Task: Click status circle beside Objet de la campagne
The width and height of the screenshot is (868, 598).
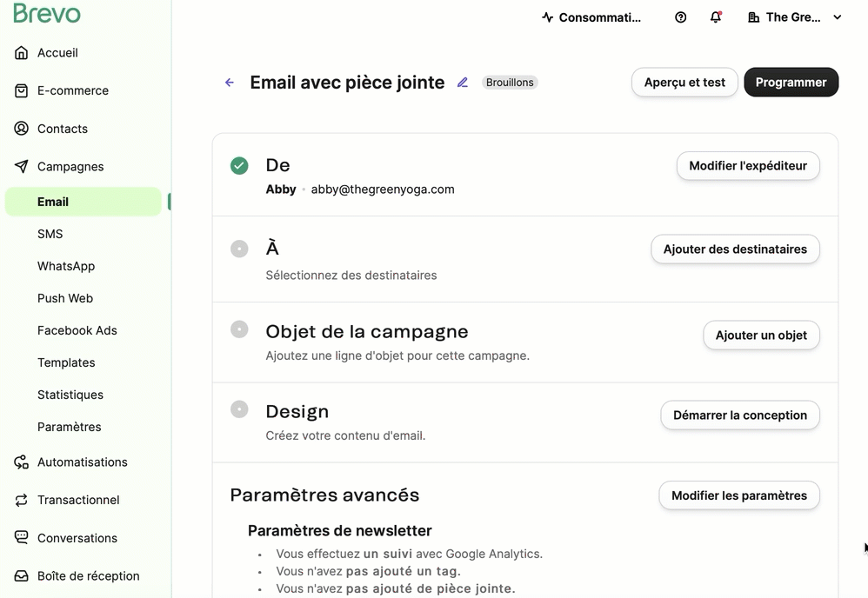Action: (x=239, y=329)
